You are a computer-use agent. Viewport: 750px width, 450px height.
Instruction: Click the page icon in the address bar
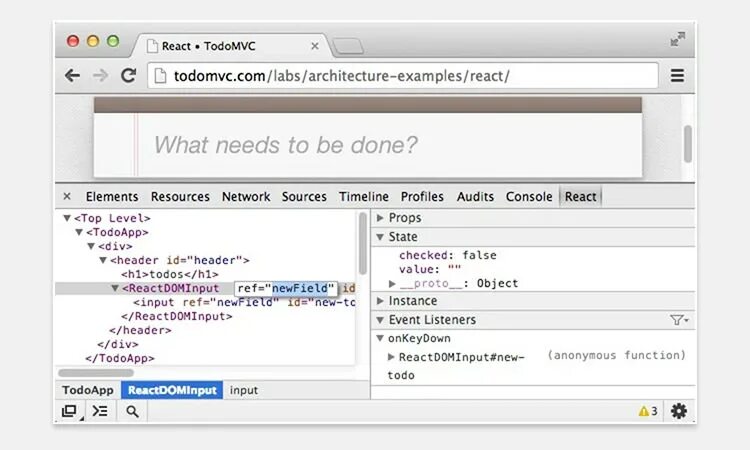pyautogui.click(x=160, y=76)
